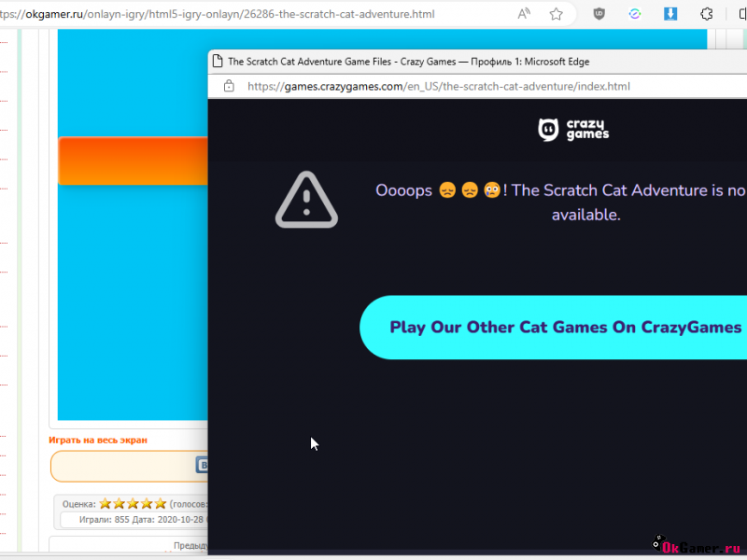Click the popup's padlock site info icon
The height and width of the screenshot is (560, 747).
229,86
